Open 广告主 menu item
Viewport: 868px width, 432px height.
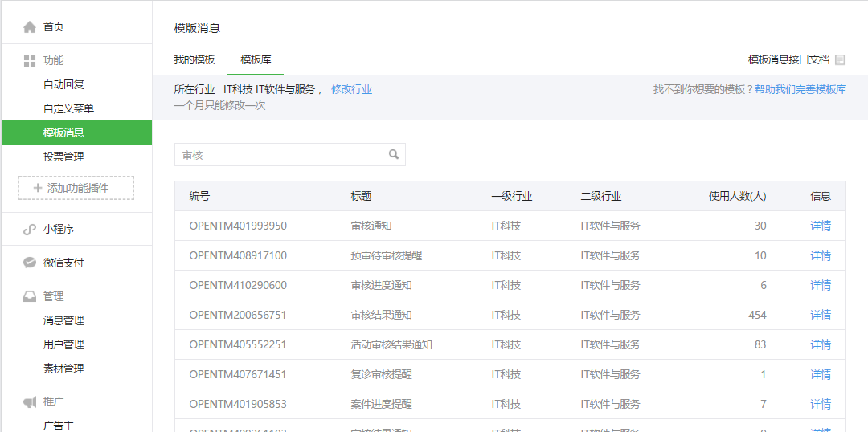(59, 426)
